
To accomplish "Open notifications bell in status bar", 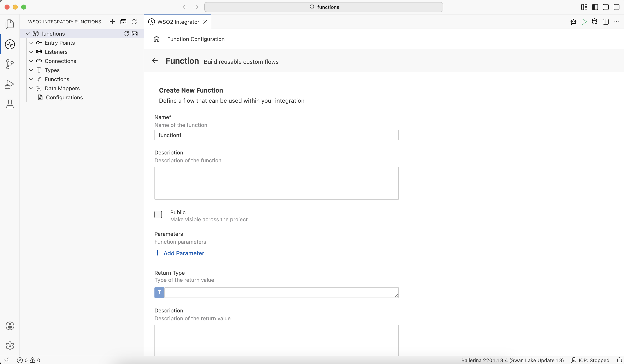I will 619,360.
